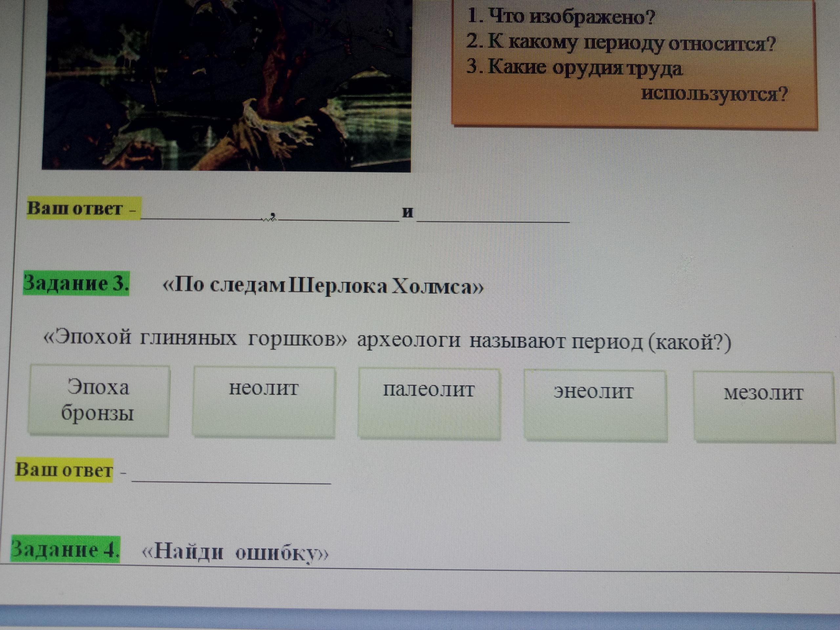The height and width of the screenshot is (630, 840).
Task: Click the line 'Что изображено?' in orange box
Action: click(561, 17)
